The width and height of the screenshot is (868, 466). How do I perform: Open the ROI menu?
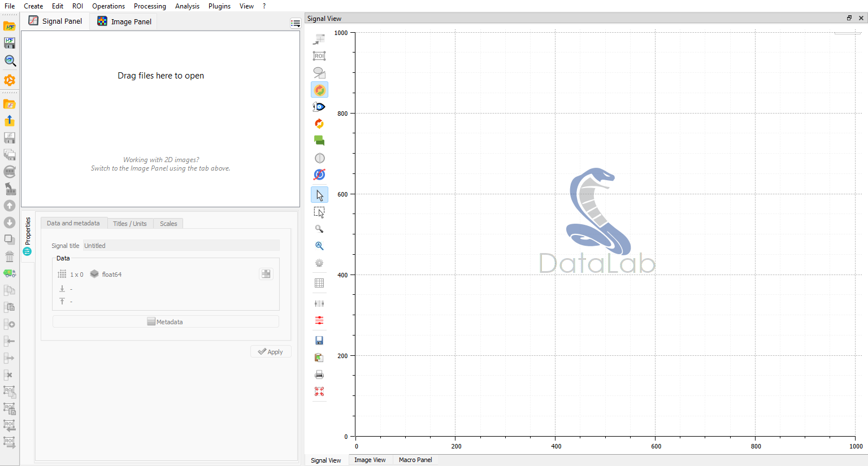click(x=77, y=6)
